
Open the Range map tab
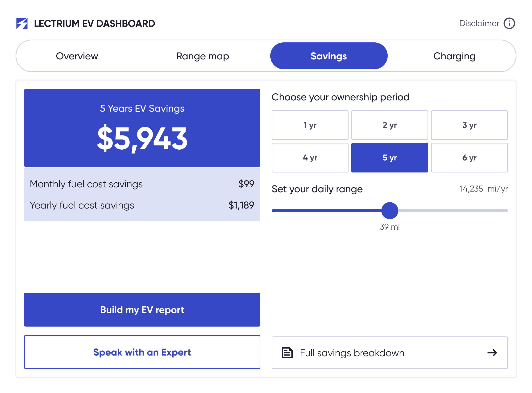(203, 56)
